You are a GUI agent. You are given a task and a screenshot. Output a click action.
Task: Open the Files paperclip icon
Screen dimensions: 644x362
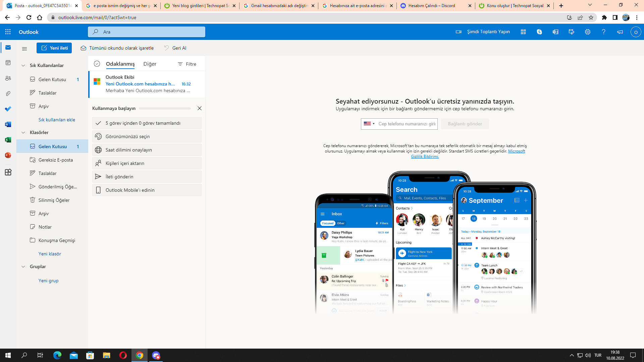coord(8,94)
